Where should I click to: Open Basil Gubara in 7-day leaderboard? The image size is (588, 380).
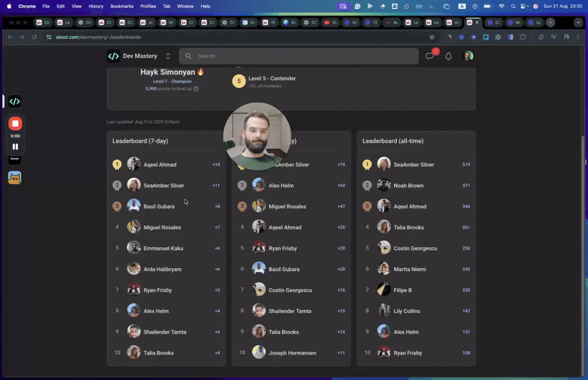pyautogui.click(x=158, y=207)
